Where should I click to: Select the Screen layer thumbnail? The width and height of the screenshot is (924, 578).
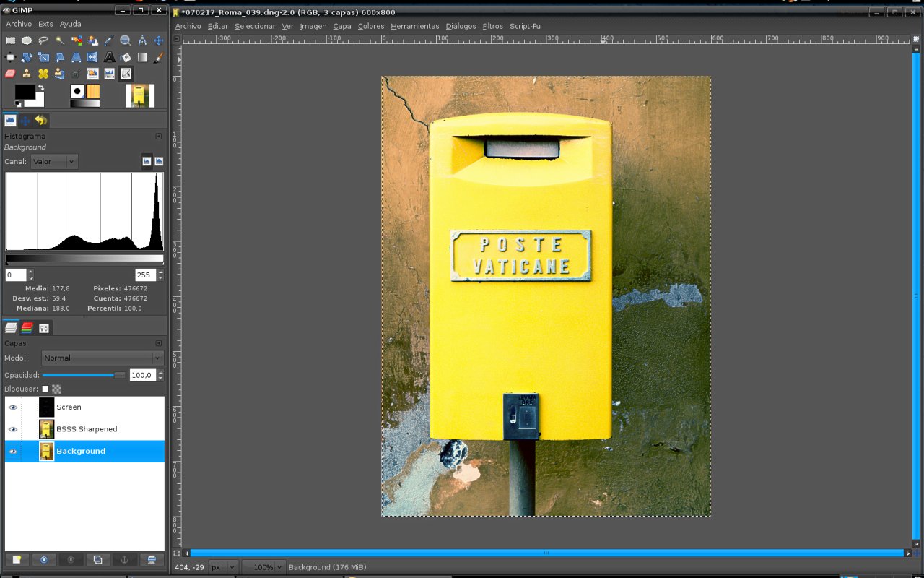pos(47,407)
